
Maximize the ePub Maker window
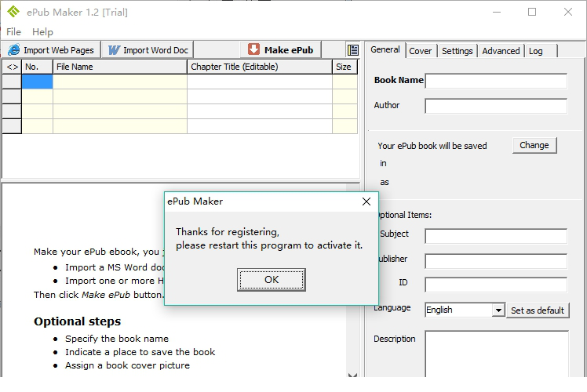(532, 12)
